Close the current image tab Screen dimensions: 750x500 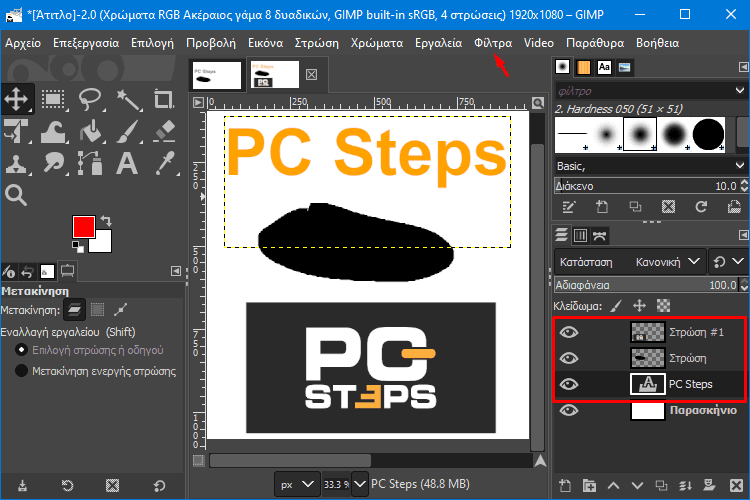coord(311,75)
